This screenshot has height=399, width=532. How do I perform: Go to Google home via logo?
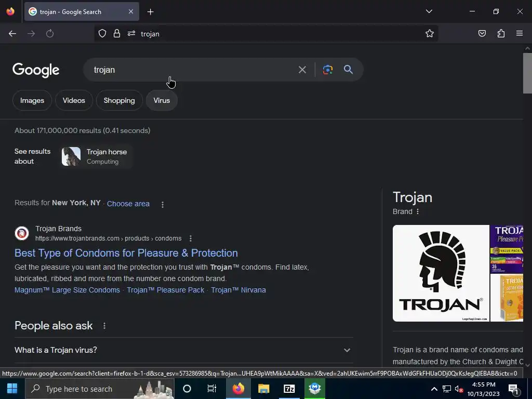coord(36,70)
